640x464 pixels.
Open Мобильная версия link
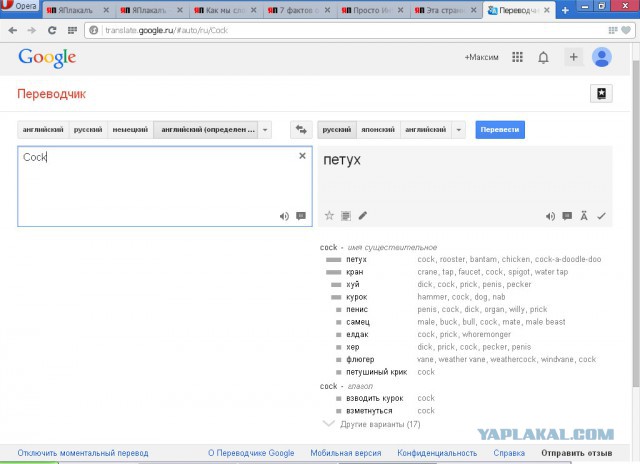point(346,453)
